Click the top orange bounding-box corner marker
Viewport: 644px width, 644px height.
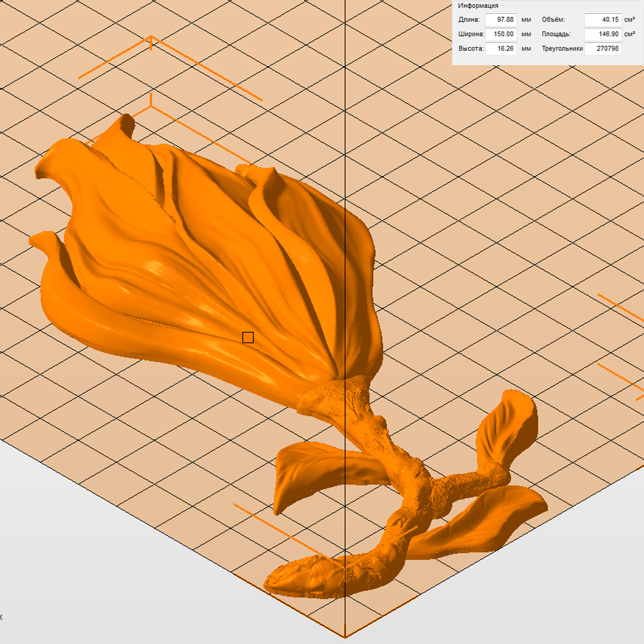151,37
